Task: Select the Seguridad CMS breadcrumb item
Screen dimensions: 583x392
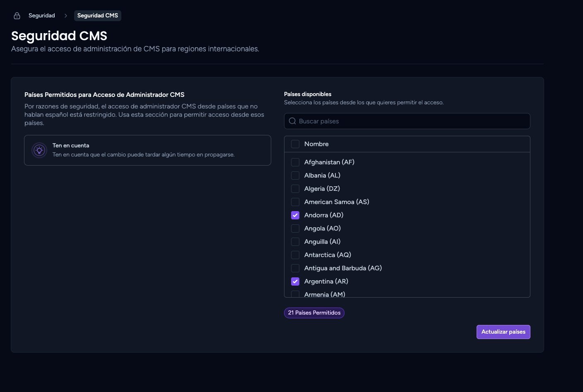Action: click(x=98, y=16)
